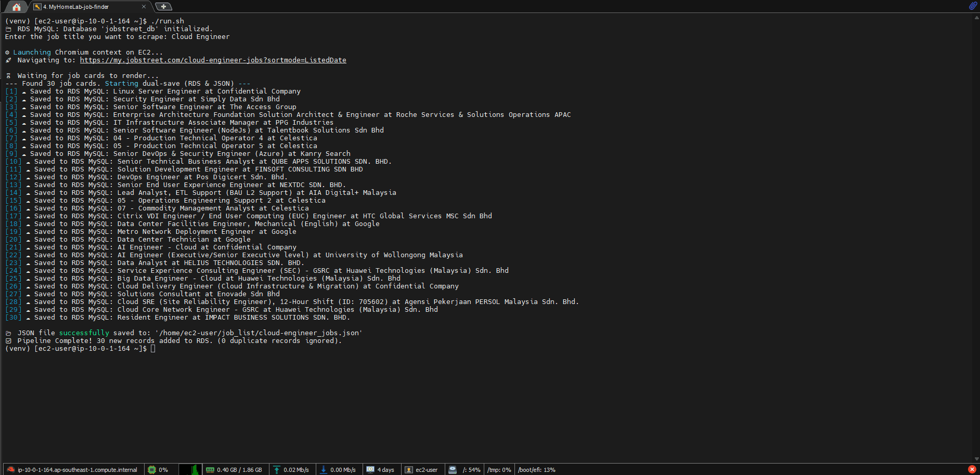Click the uptime value 4 days
This screenshot has width=980, height=475.
(385, 470)
